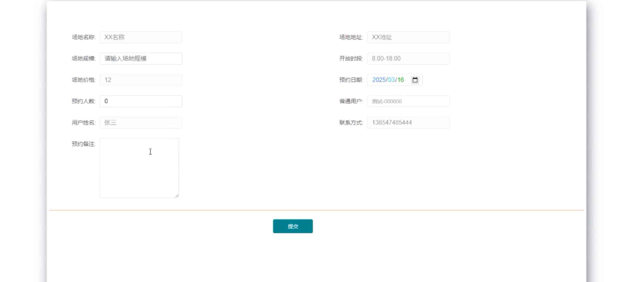Click the 场地名称 field showing XX名称
Image resolution: width=644 pixels, height=282 pixels.
pyautogui.click(x=141, y=37)
